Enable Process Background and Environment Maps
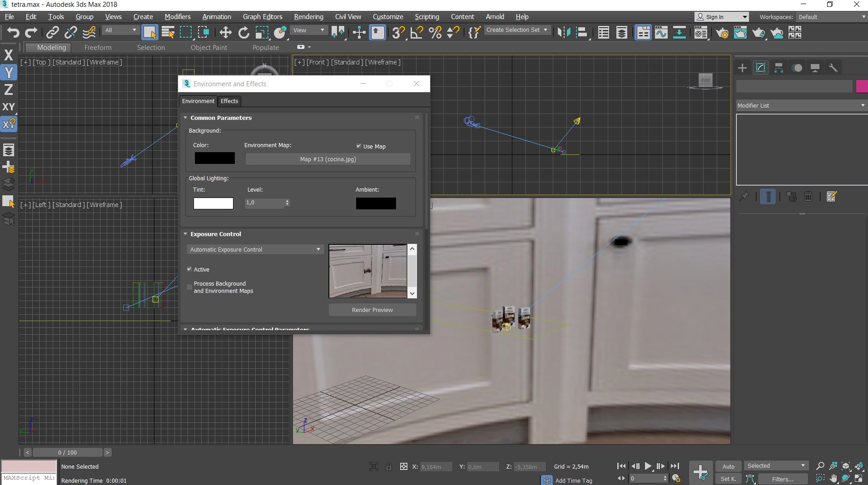The image size is (868, 485). [x=189, y=287]
